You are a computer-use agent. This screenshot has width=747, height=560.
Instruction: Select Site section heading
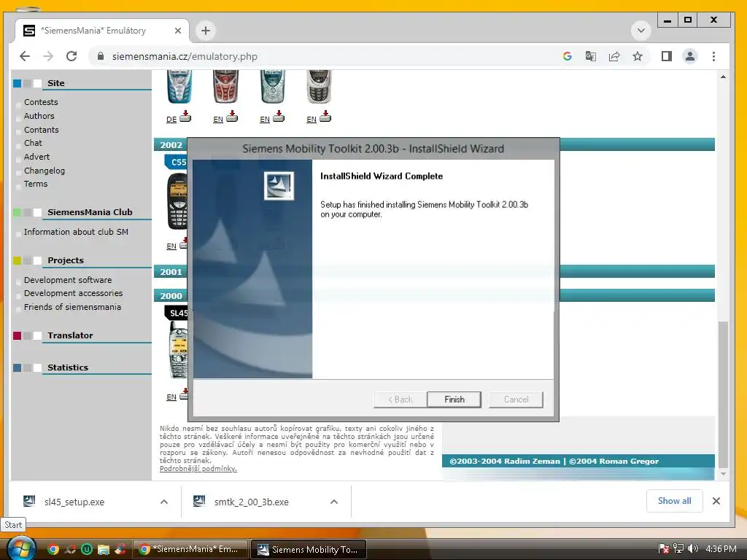(x=55, y=83)
